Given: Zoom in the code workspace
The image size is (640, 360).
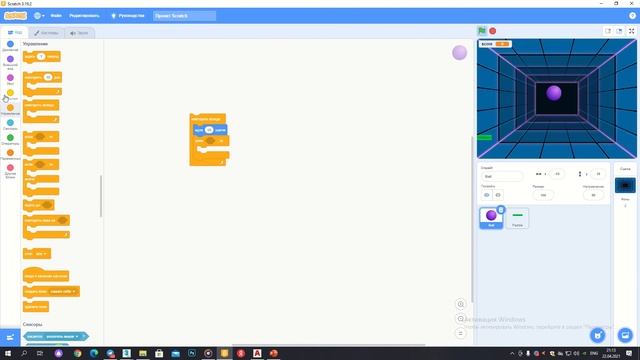Looking at the screenshot, I should point(460,304).
